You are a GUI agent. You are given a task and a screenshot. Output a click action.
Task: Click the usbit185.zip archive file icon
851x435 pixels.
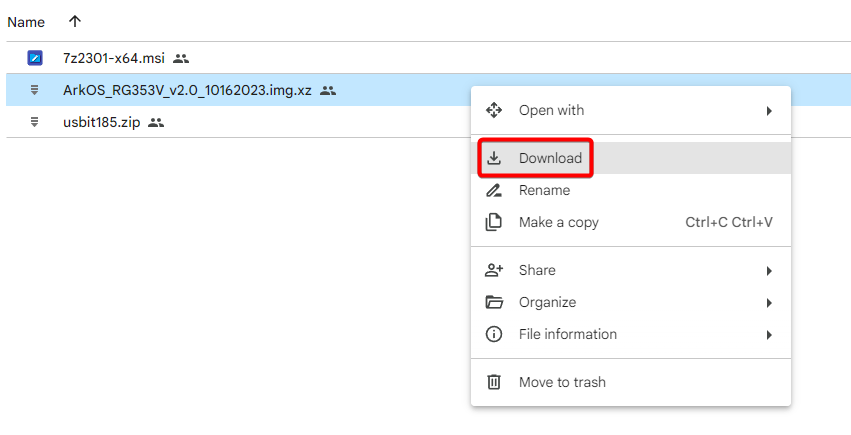pyautogui.click(x=34, y=122)
